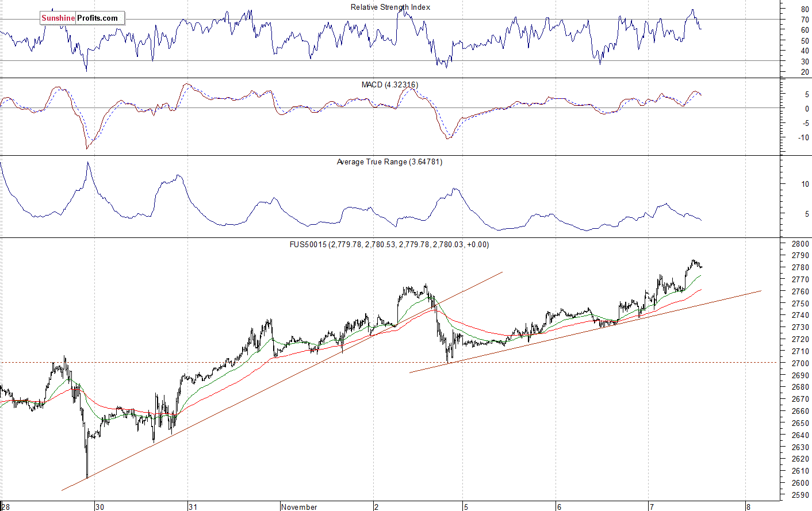This screenshot has width=812, height=511.
Task: Select the MACD (4.32316) label
Action: click(390, 84)
